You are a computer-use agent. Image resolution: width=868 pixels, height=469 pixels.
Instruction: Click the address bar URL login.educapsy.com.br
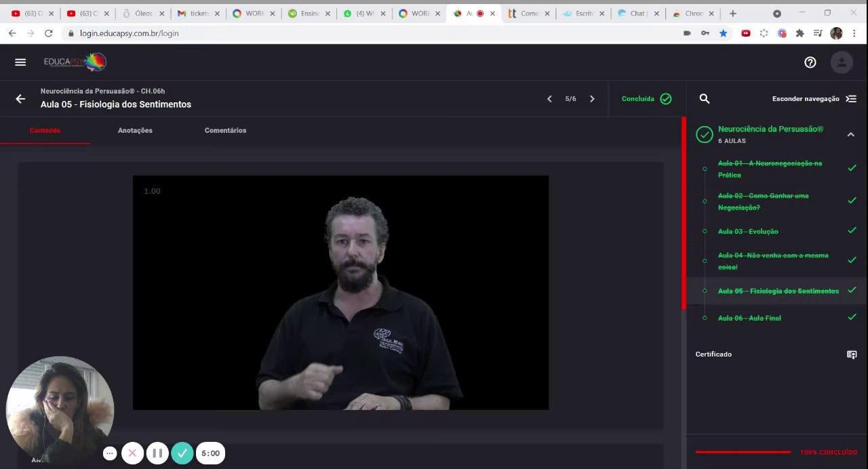[x=129, y=33]
